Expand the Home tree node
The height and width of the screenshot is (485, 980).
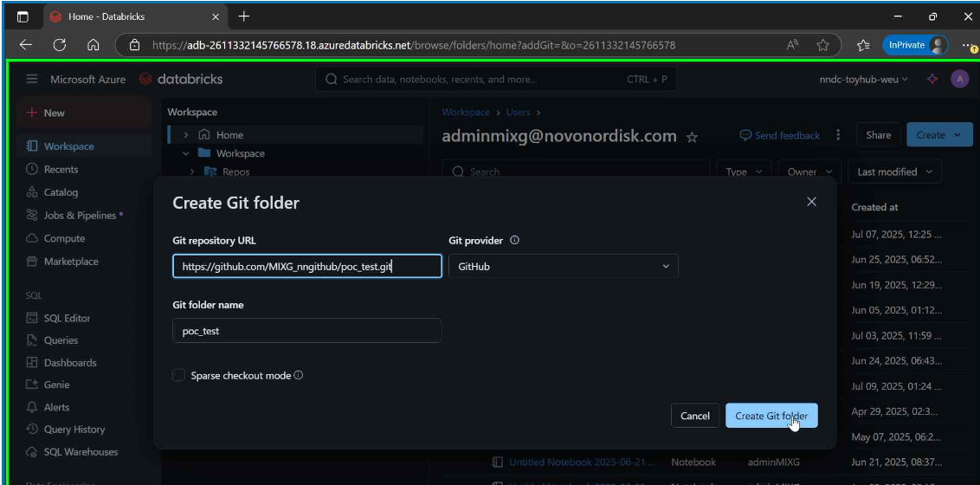coord(185,135)
